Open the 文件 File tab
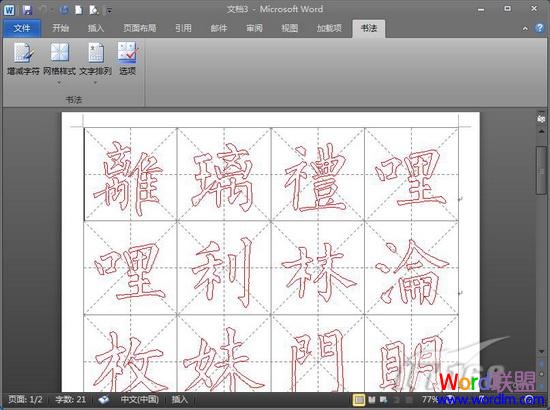550x410 pixels. coord(22,28)
